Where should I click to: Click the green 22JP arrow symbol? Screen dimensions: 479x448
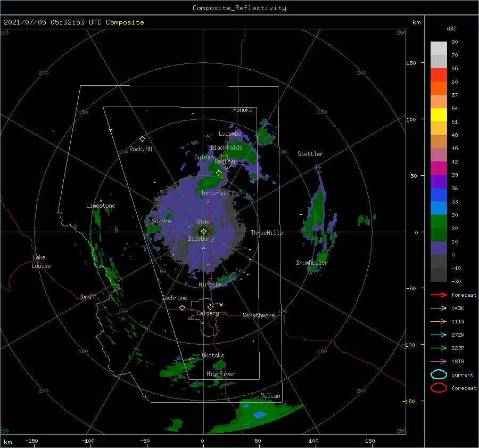click(439, 348)
